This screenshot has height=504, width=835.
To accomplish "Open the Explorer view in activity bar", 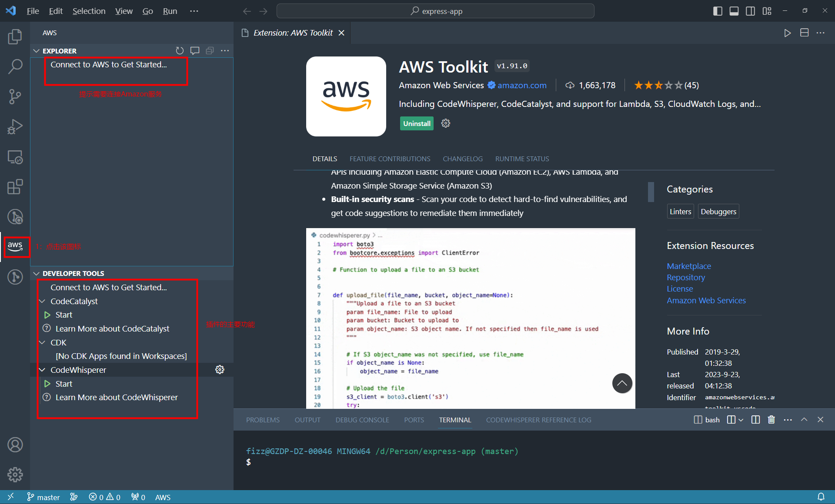I will click(x=15, y=36).
